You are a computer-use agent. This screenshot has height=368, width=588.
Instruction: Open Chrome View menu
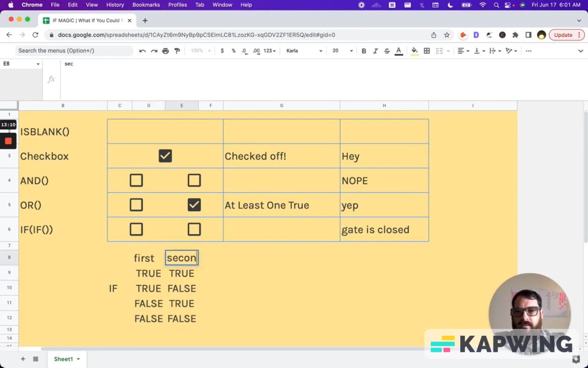[92, 5]
